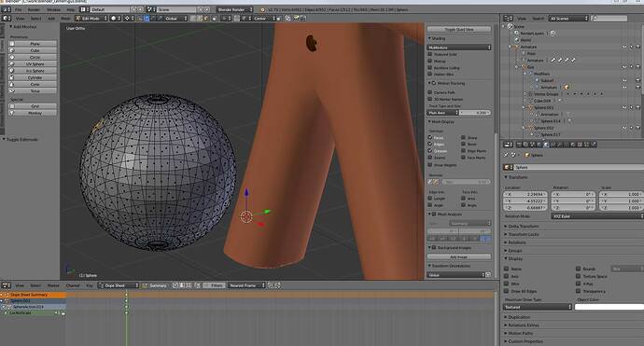
Task: Select the Subsurf modifier in outliner
Action: point(547,80)
